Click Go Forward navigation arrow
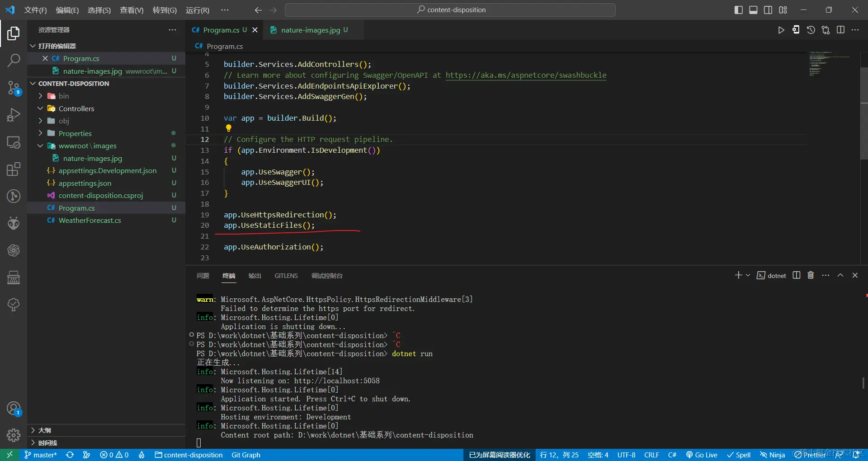The height and width of the screenshot is (461, 868). click(273, 10)
